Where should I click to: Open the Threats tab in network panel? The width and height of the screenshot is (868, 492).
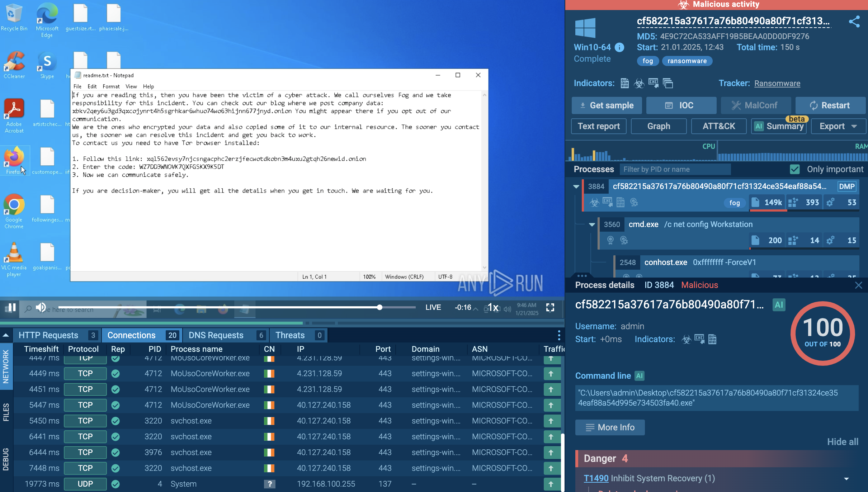coord(290,335)
